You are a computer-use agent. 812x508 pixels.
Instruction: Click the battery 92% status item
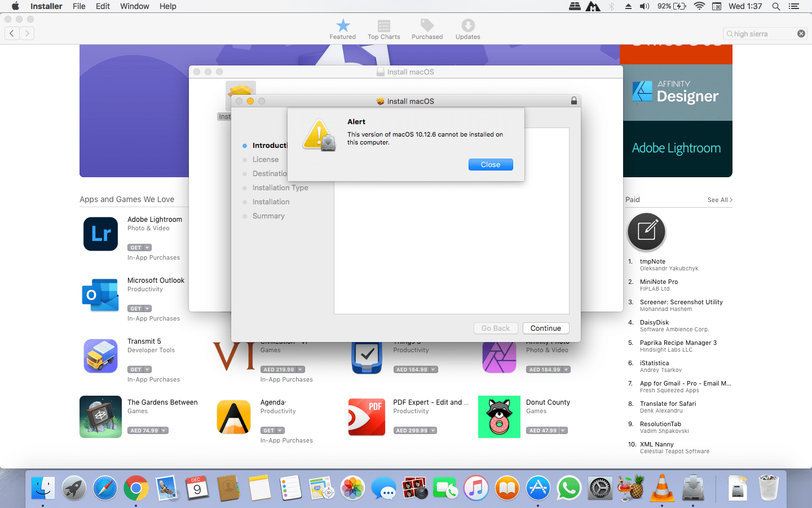click(x=672, y=6)
